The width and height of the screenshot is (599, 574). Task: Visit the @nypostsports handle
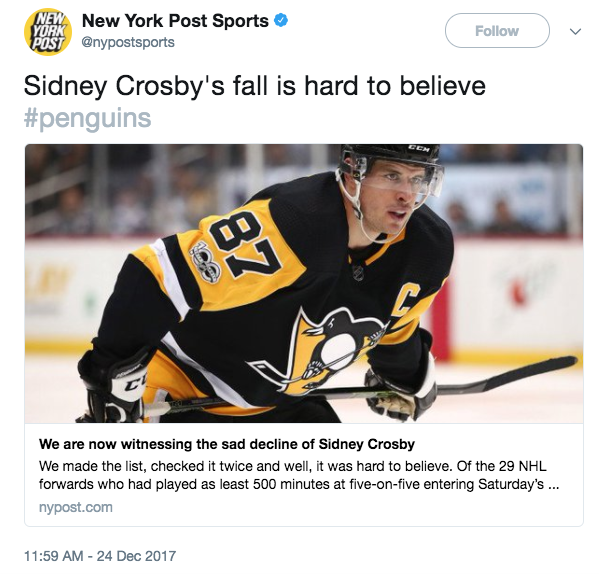pyautogui.click(x=128, y=42)
